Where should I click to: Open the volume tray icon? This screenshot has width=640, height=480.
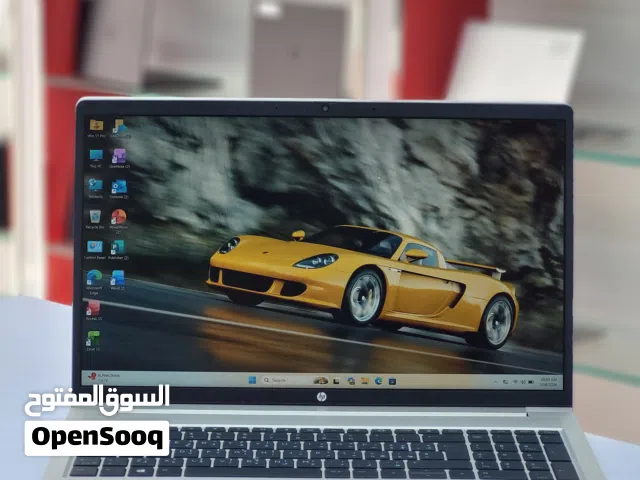[523, 382]
